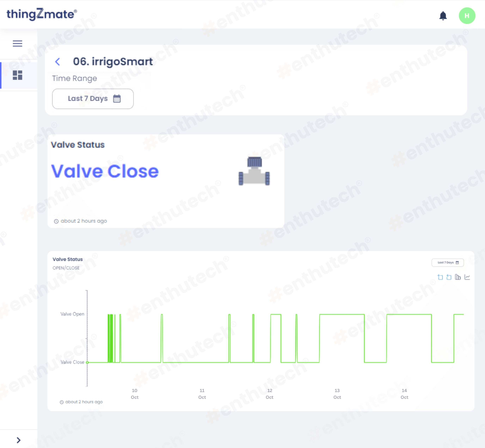Screen dimensions: 485x448
Task: Switch chart to line view
Action: tap(467, 277)
